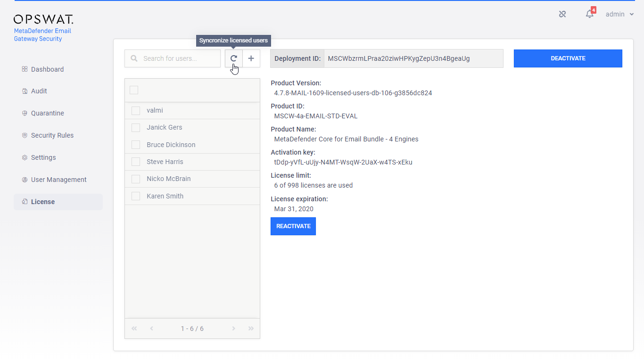Click the Dashboard sidebar icon
Viewport: 644px width, 362px height.
tap(25, 69)
